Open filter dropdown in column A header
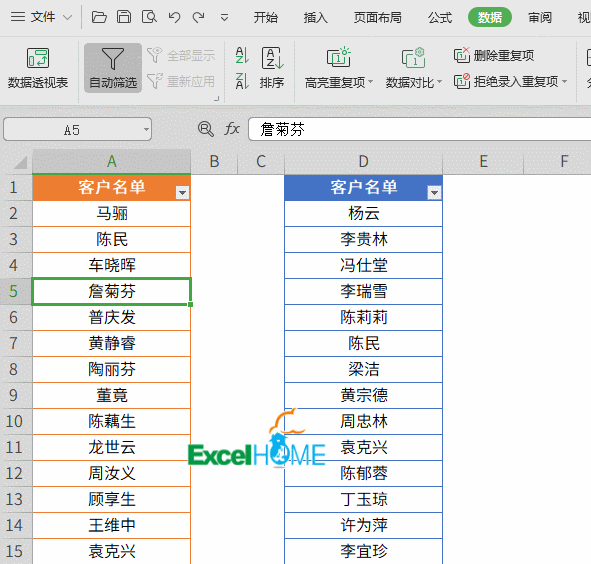Image resolution: width=591 pixels, height=564 pixels. (x=182, y=193)
